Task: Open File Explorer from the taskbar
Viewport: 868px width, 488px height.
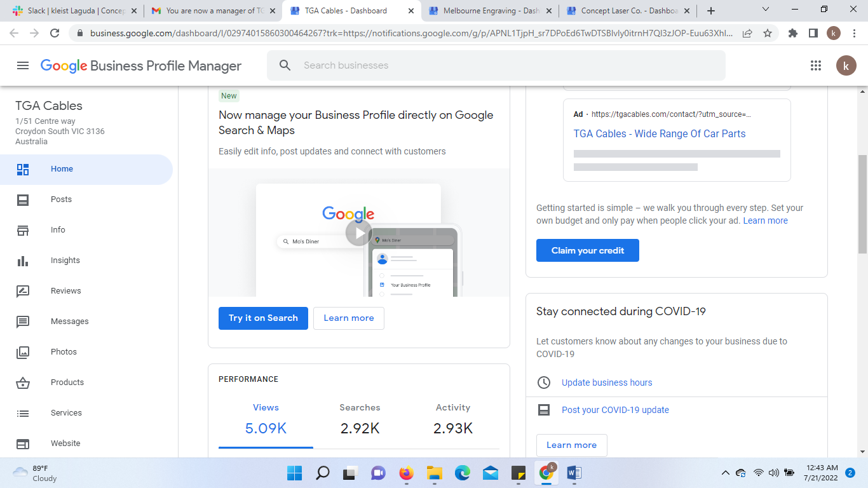Action: 434,473
